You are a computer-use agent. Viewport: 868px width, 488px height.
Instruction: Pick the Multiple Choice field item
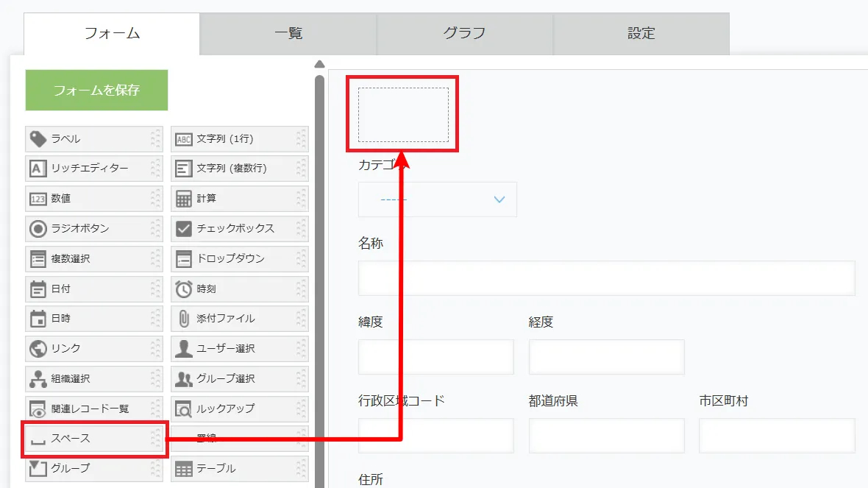coord(93,259)
